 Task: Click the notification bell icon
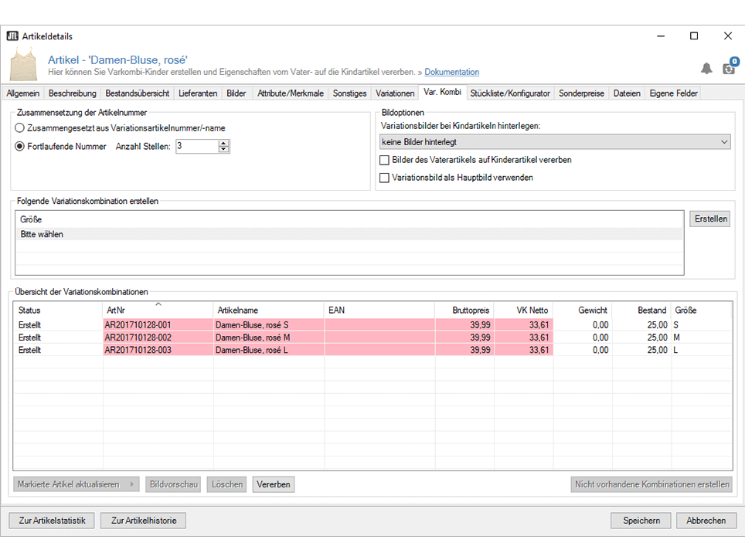click(706, 69)
